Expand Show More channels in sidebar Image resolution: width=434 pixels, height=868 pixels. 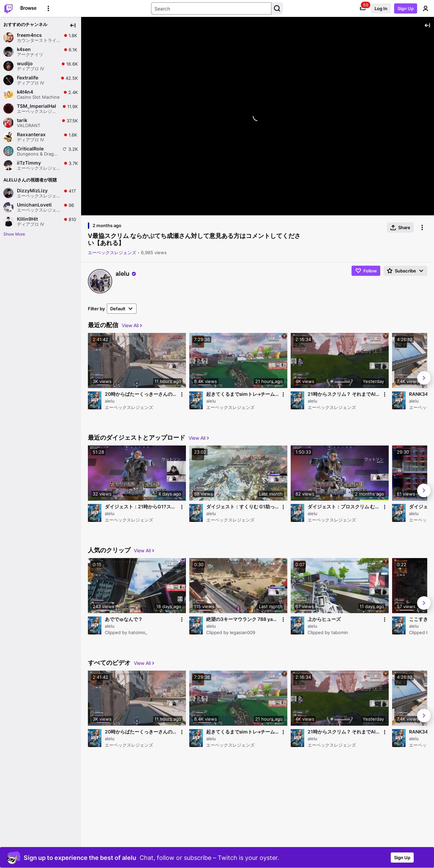point(14,234)
